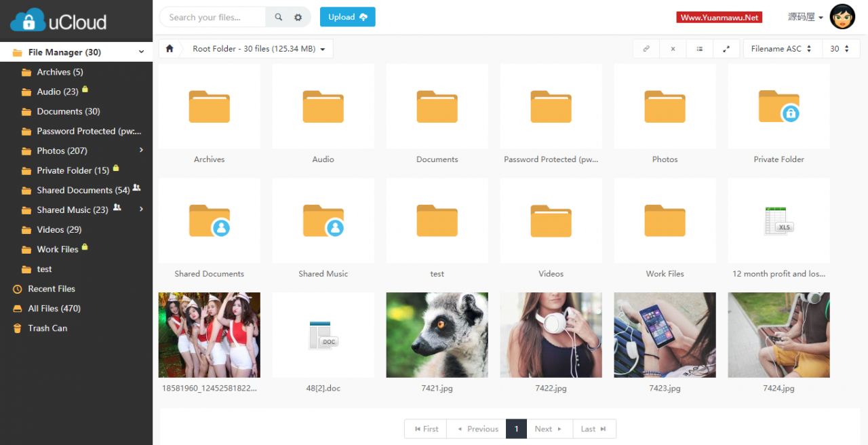Viewport: 868px width, 445px height.
Task: Click the Upload button
Action: (347, 17)
